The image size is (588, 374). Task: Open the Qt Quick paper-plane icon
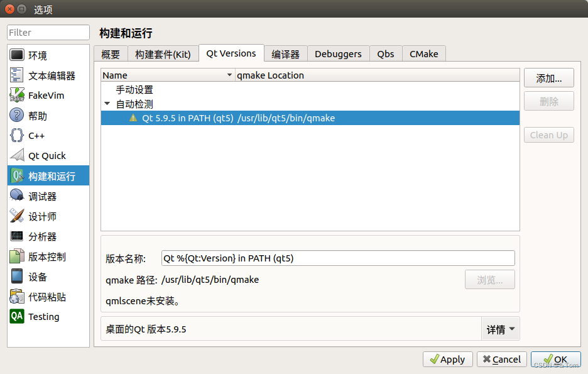tap(17, 155)
